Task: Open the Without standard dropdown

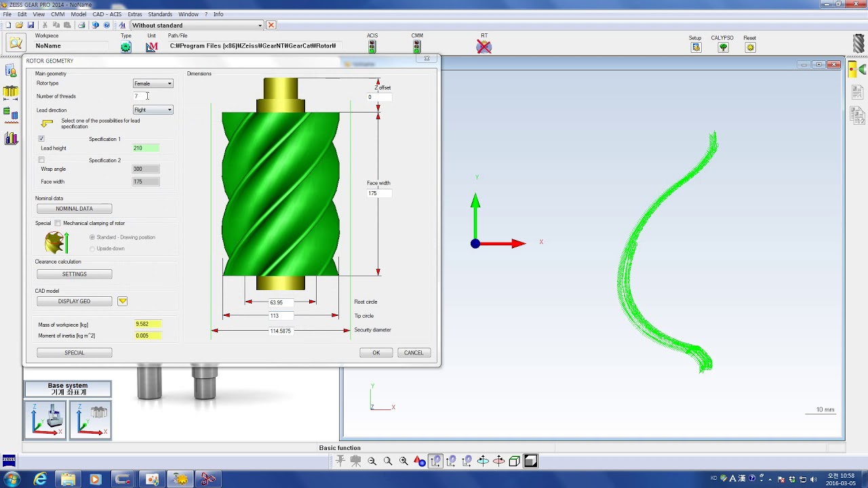Action: click(197, 25)
